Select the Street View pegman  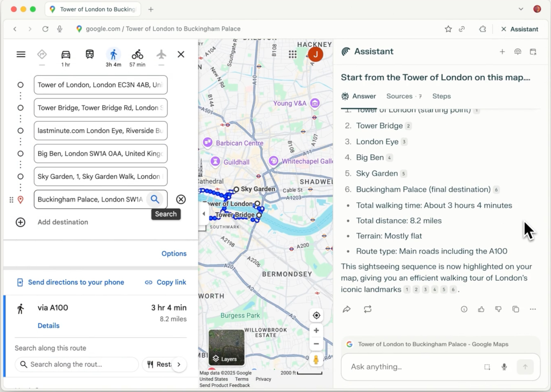[316, 360]
